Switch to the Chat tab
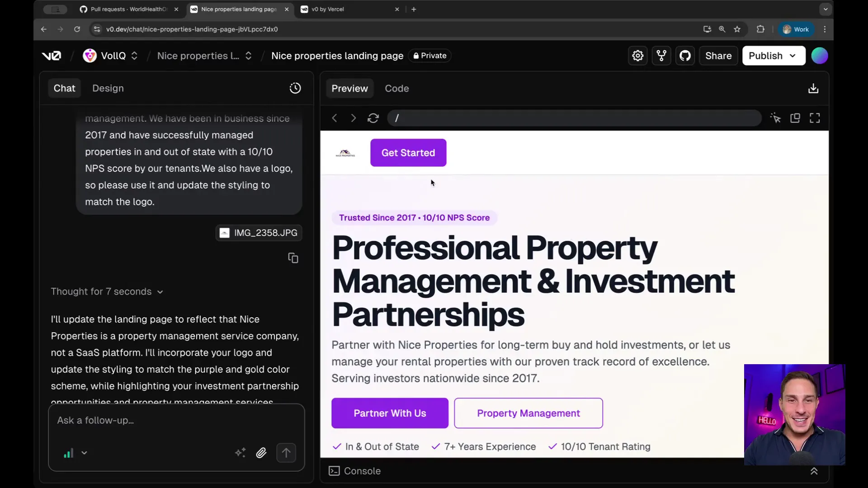The image size is (868, 488). (x=64, y=88)
